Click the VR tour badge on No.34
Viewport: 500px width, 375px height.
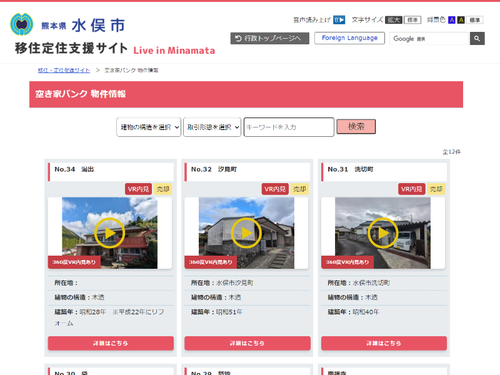pos(138,189)
